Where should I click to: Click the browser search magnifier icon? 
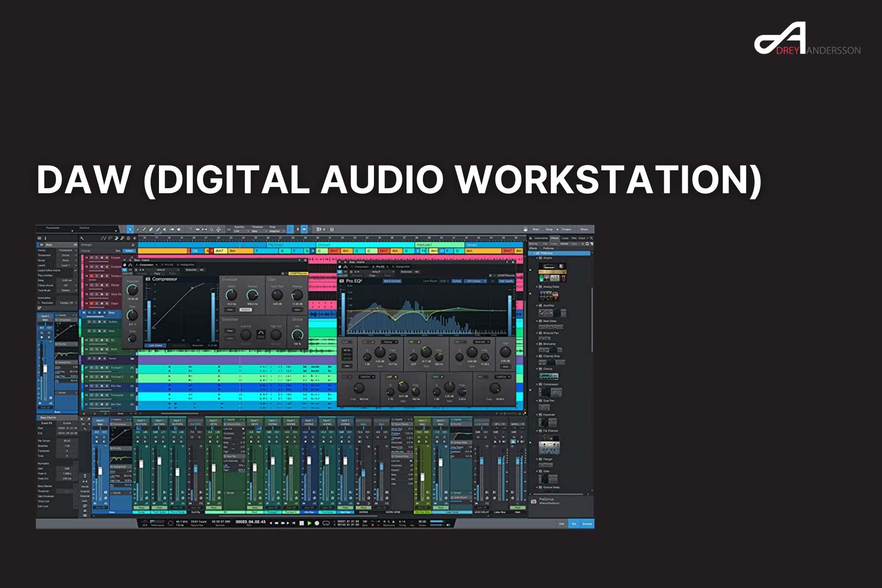pos(591,238)
